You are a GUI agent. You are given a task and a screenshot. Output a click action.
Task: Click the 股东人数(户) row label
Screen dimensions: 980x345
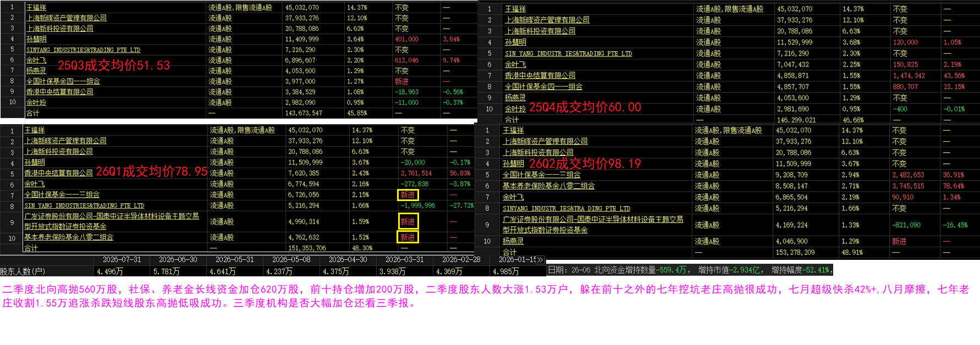[23, 271]
